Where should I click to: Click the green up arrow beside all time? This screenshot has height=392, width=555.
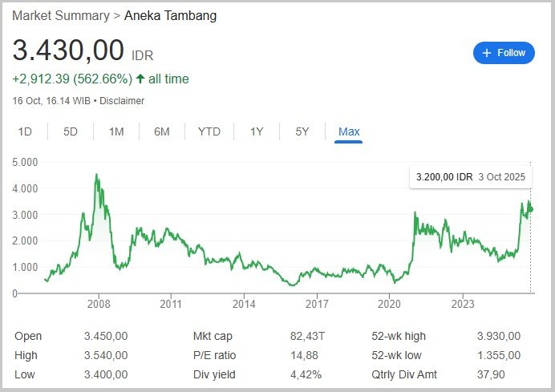[140, 79]
